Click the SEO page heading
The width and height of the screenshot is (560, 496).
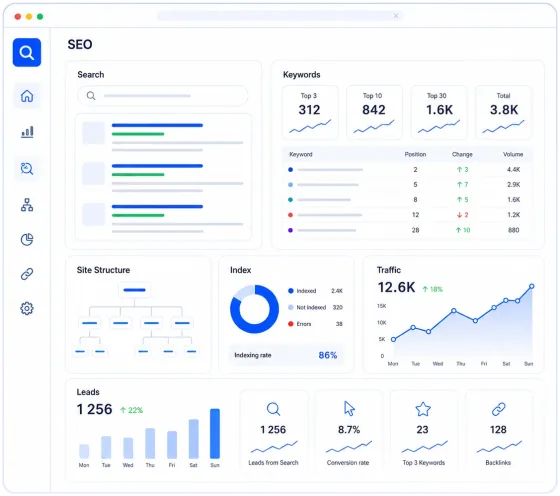(x=80, y=44)
